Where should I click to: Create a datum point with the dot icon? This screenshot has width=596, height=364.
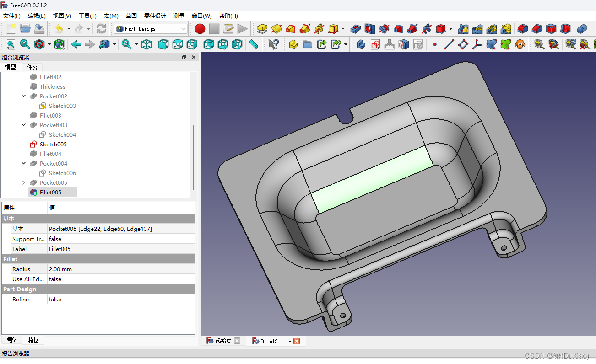[x=435, y=44]
